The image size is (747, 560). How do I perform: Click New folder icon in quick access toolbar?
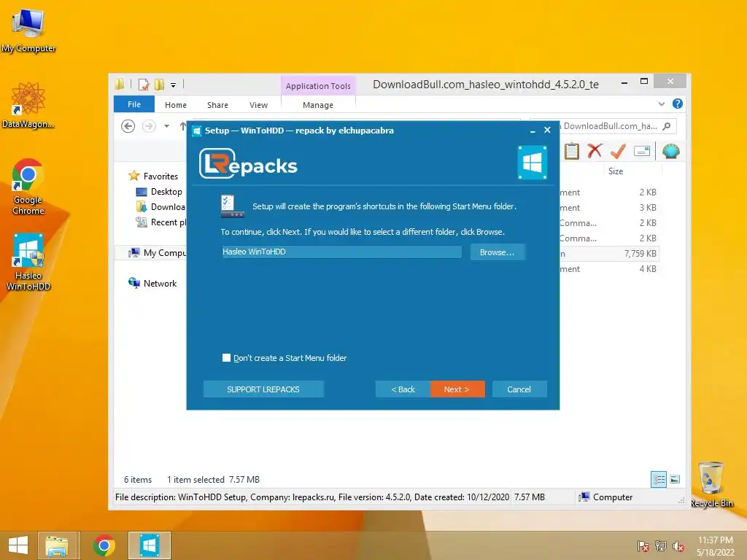[159, 85]
